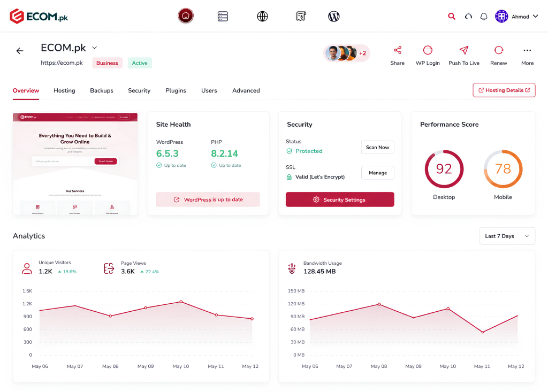This screenshot has width=548, height=392.
Task: Click the Renew icon
Action: (x=499, y=50)
